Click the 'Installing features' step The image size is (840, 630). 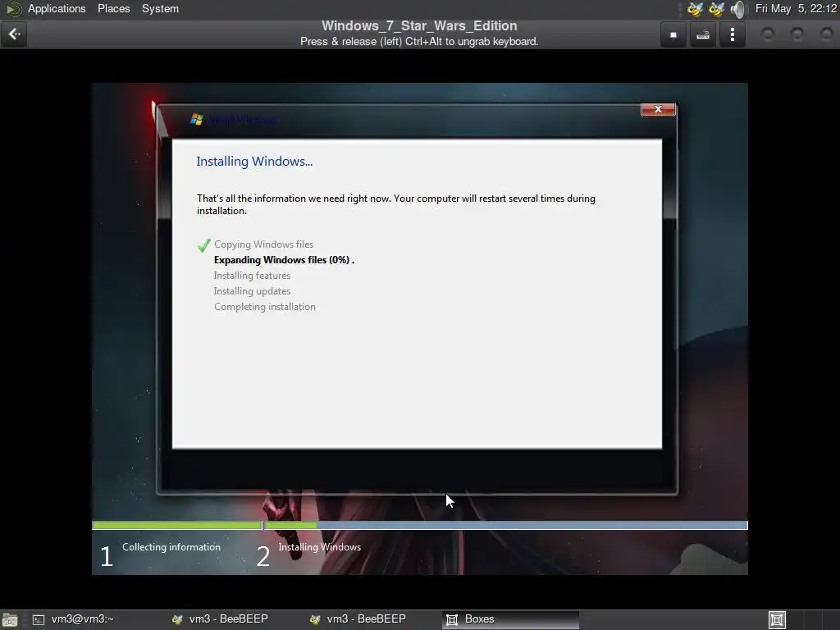(252, 276)
